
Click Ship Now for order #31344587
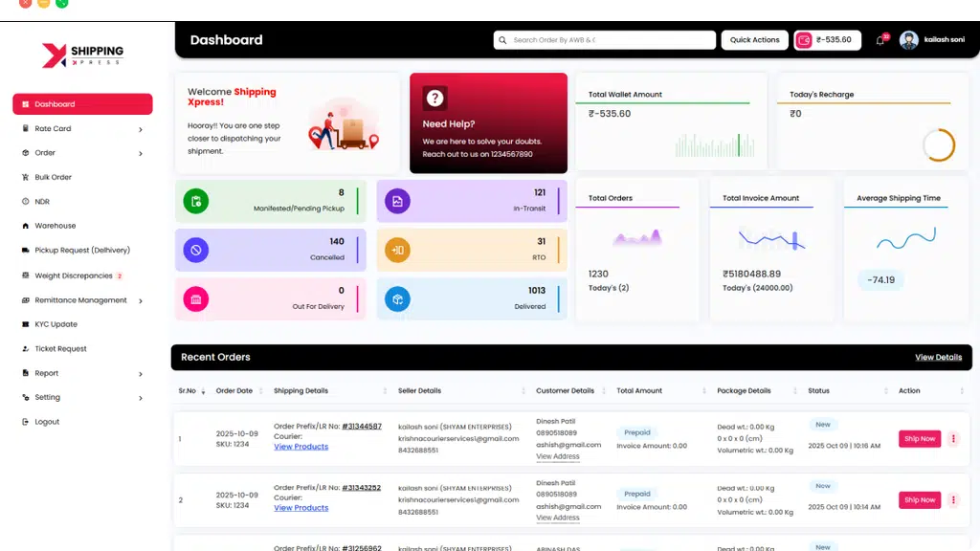[920, 438]
